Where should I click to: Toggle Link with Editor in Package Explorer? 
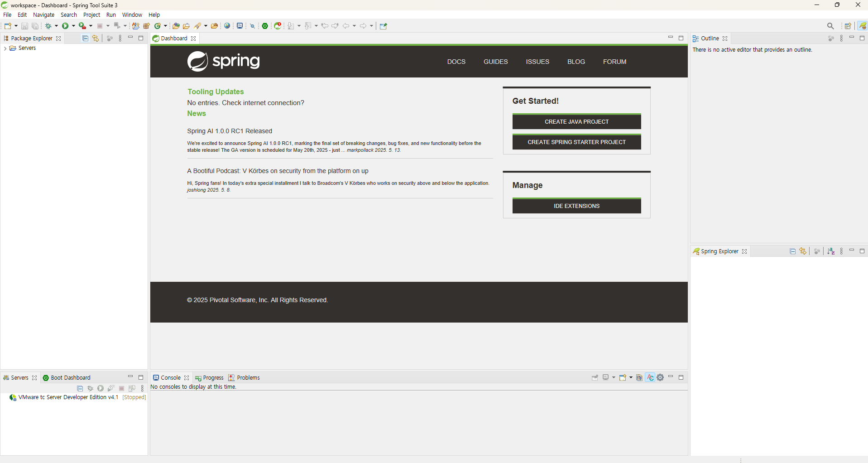96,39
